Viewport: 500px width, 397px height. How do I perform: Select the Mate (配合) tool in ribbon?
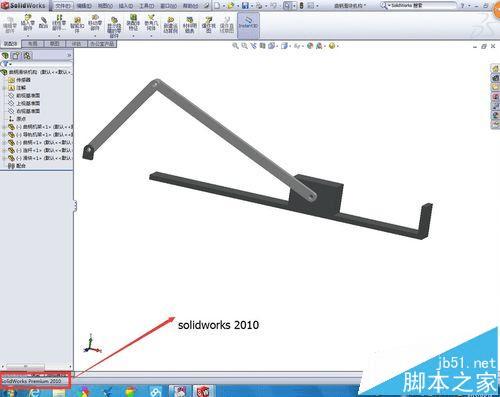(x=43, y=23)
